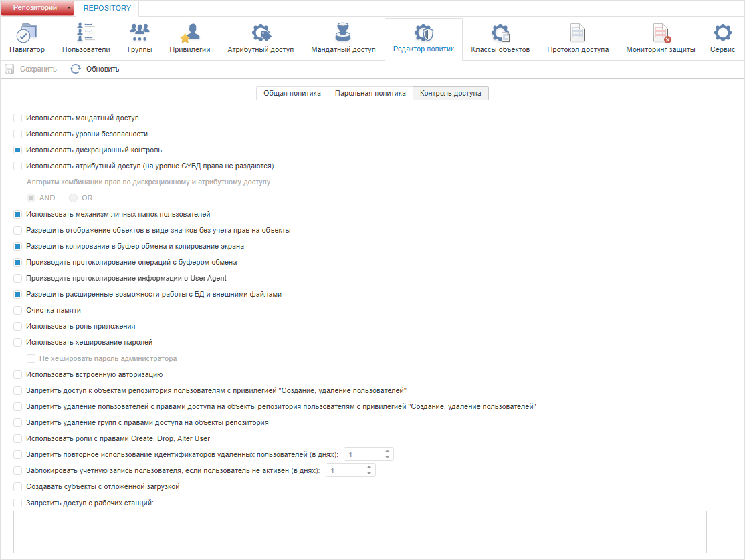Screen dimensions: 745x560
Task: Toggle механизм личных папок пользователей checkbox
Action: (x=17, y=214)
